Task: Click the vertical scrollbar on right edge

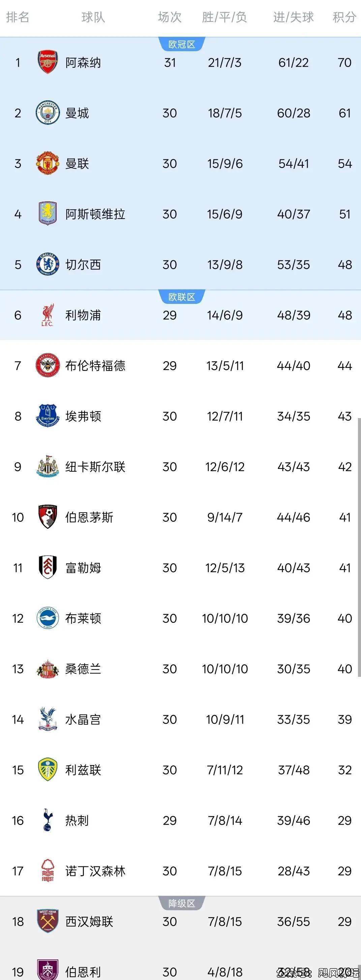Action: (x=359, y=547)
